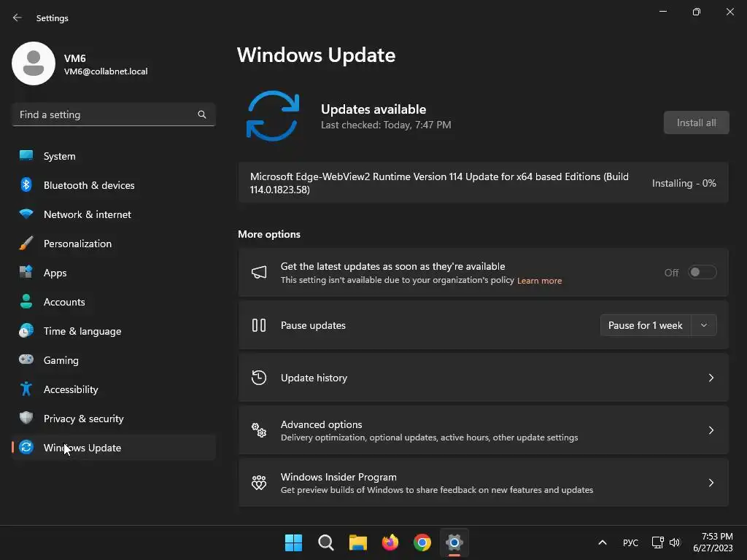Open Network & internet category

[x=114, y=214]
